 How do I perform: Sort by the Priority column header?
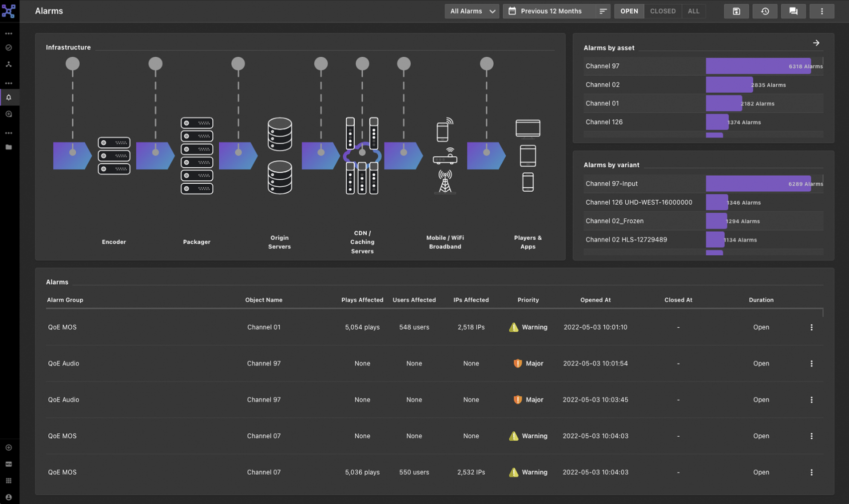528,300
